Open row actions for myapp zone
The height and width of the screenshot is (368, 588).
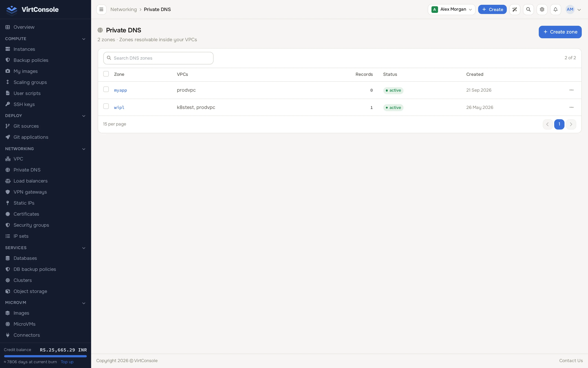click(571, 90)
